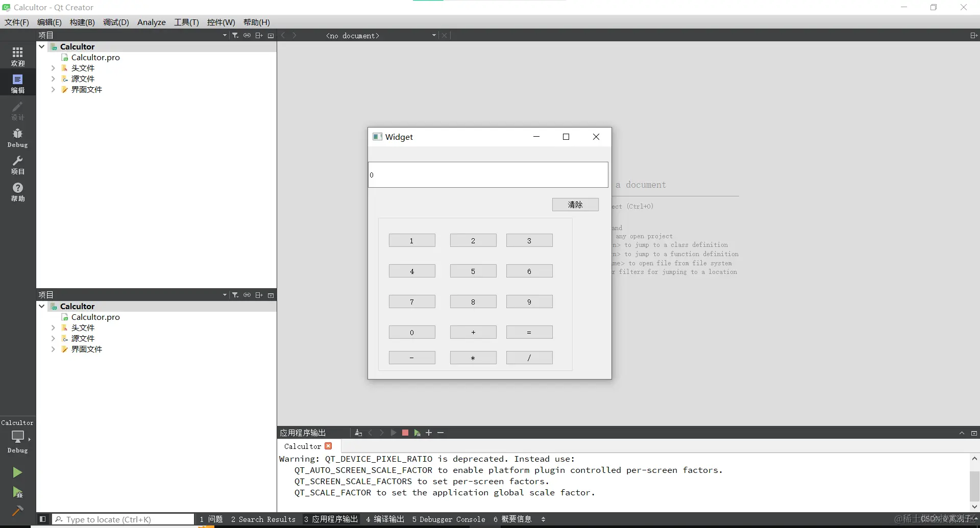Click the Type to locate search field
Viewport: 980px width, 528px height.
(x=123, y=519)
